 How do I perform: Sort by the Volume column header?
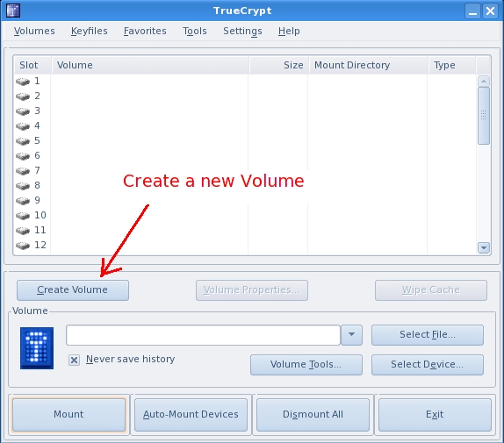(150, 65)
